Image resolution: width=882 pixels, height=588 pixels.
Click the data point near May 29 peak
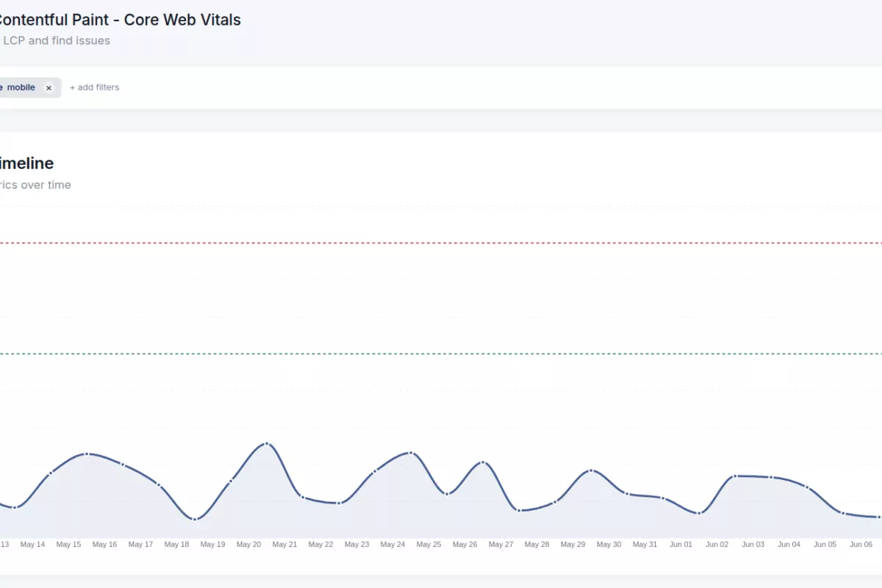[590, 470]
